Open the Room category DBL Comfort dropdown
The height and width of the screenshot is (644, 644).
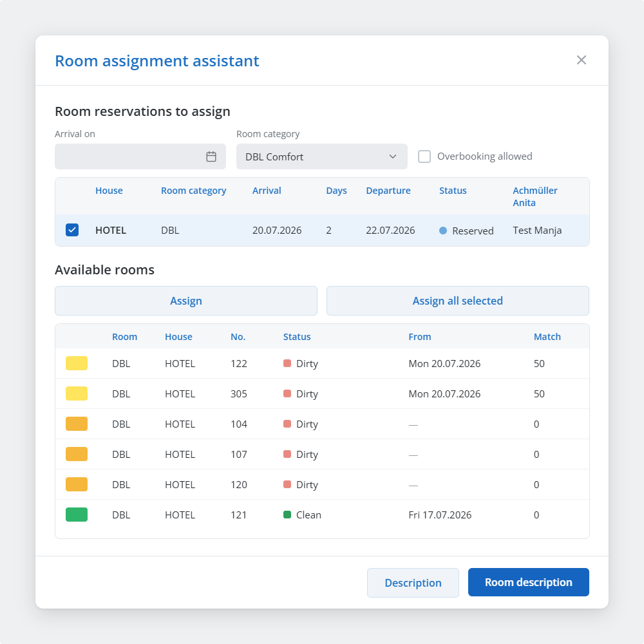coord(321,156)
